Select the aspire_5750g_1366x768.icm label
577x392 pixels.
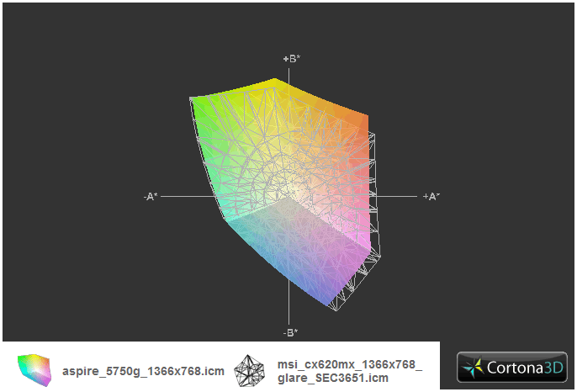(143, 371)
